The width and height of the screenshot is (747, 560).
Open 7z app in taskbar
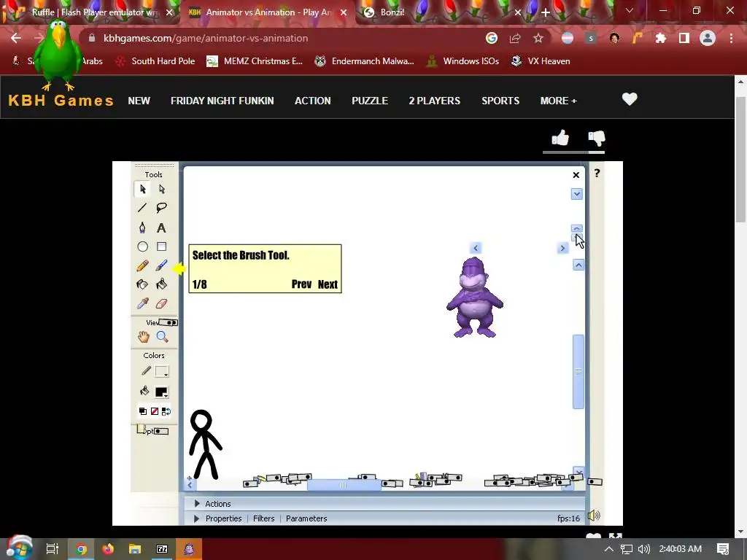[162, 549]
